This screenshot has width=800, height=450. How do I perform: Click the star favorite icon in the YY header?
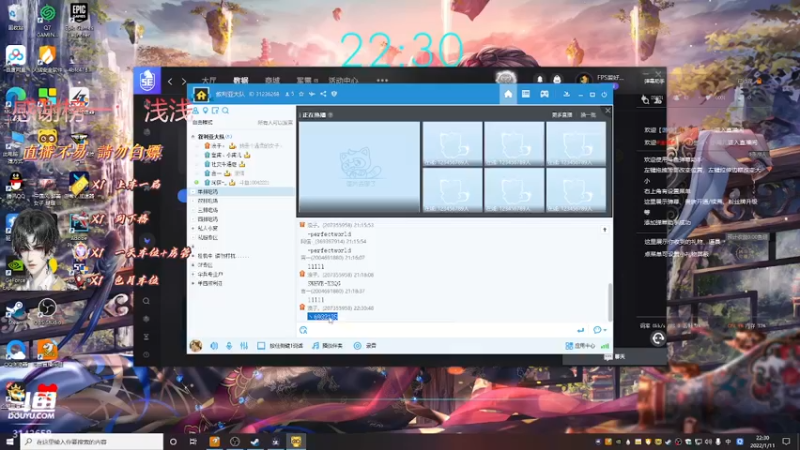coord(301,94)
